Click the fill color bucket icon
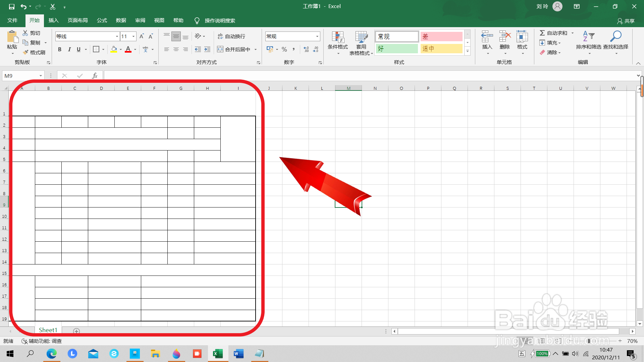 114,49
